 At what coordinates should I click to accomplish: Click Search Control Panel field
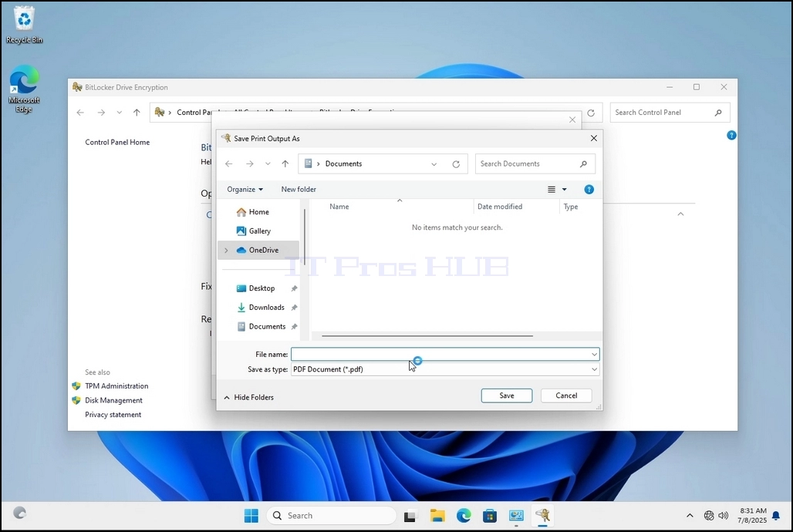[670, 113]
